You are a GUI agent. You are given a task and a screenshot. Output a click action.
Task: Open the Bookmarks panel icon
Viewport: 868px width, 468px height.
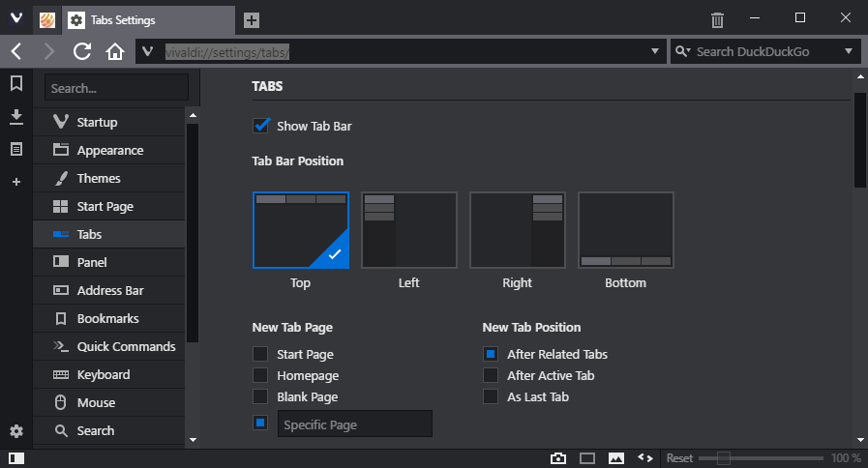15,84
